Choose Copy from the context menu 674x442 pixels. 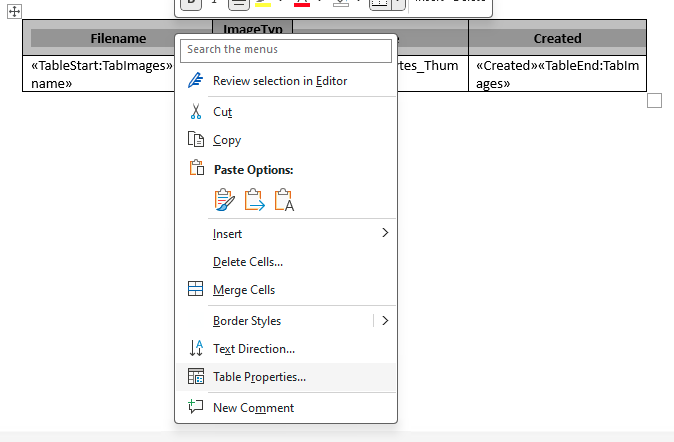[227, 140]
